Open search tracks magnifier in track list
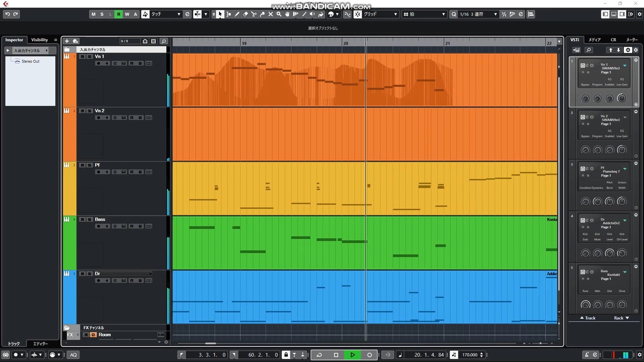The width and height of the screenshot is (644, 362). (x=164, y=41)
